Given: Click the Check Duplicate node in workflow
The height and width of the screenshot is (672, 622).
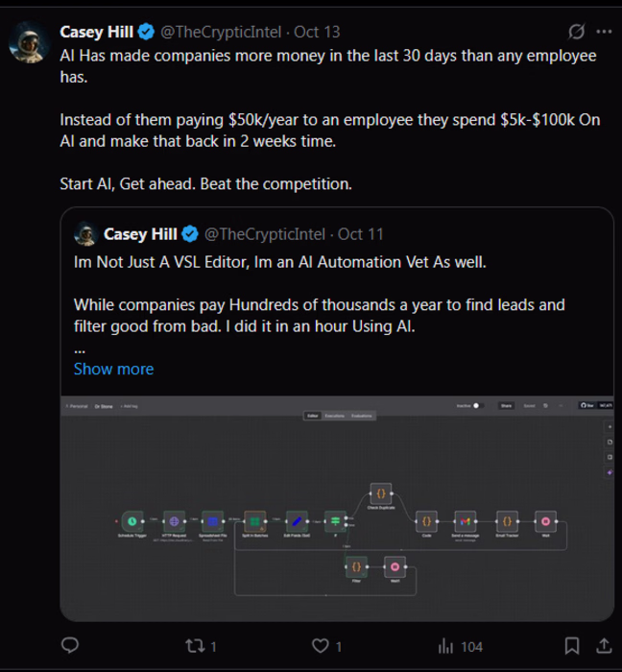Looking at the screenshot, I should tap(380, 494).
